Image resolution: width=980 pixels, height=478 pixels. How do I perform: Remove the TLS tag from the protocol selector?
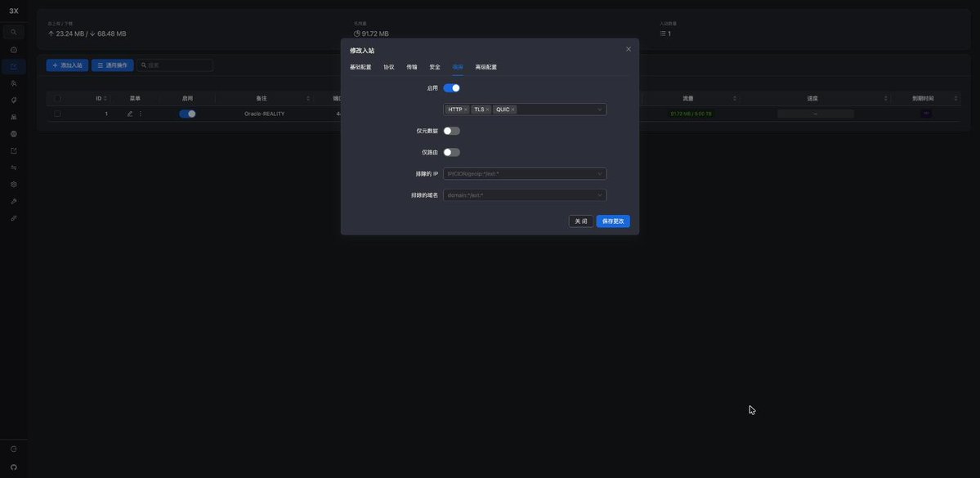487,109
